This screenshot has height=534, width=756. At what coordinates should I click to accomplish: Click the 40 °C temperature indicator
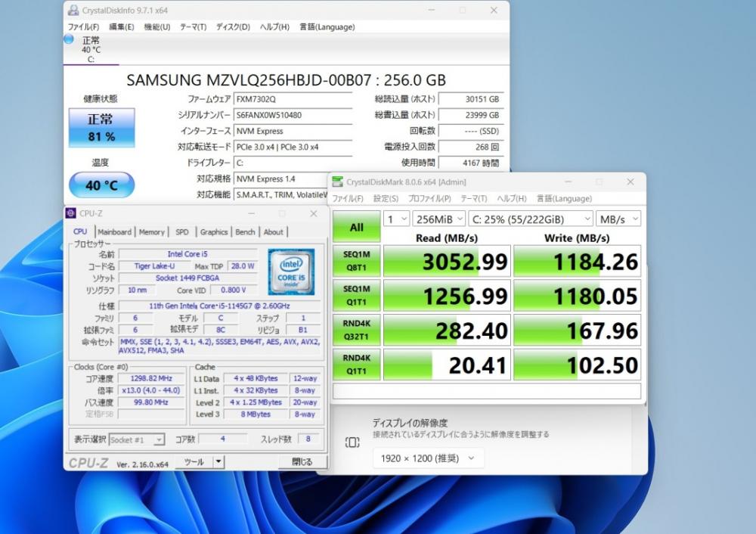(101, 185)
